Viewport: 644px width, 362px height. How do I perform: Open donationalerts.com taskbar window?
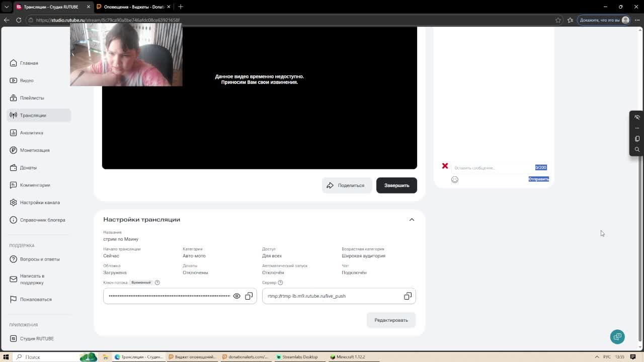pos(246,357)
